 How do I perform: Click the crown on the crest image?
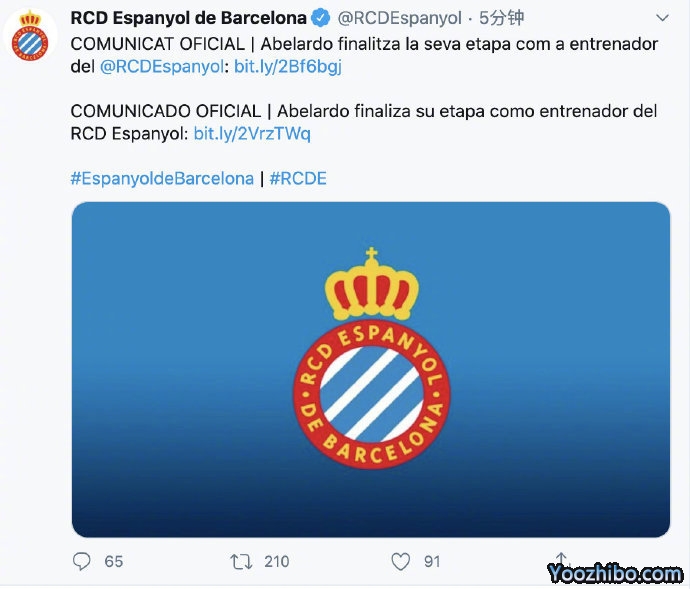click(372, 284)
